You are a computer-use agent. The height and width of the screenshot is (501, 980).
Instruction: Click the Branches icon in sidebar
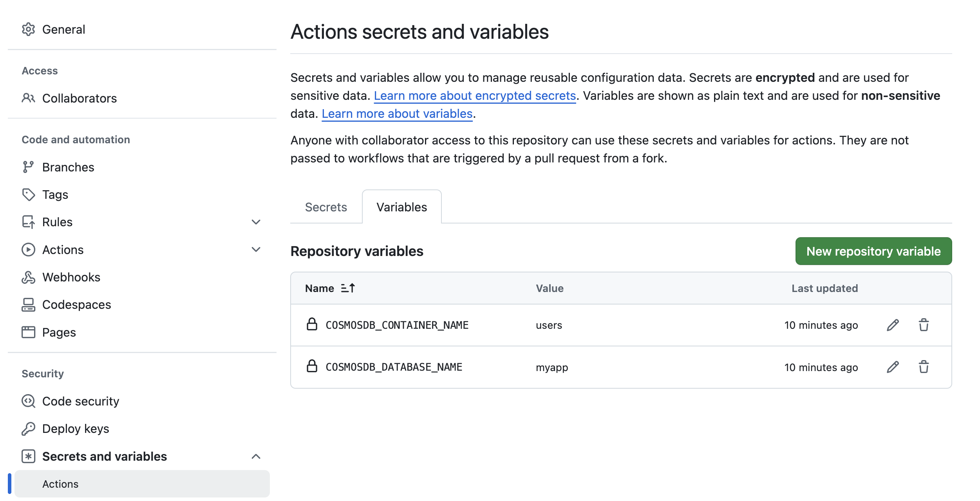tap(29, 167)
